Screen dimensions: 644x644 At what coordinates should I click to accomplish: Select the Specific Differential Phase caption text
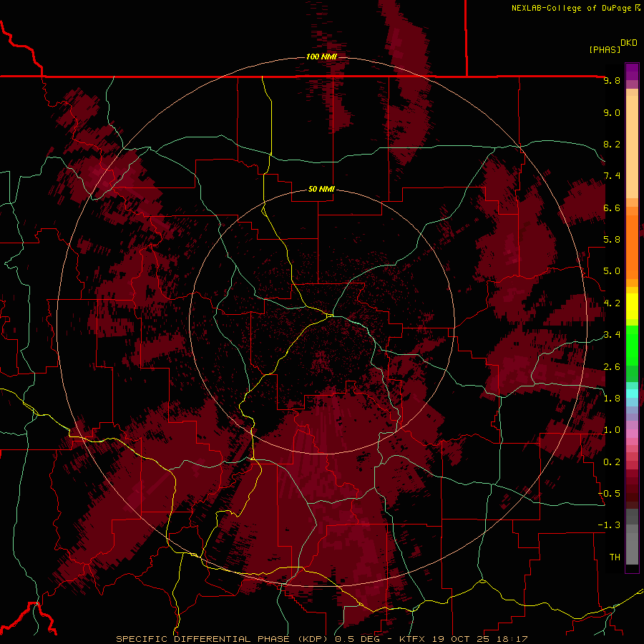pyautogui.click(x=321, y=639)
